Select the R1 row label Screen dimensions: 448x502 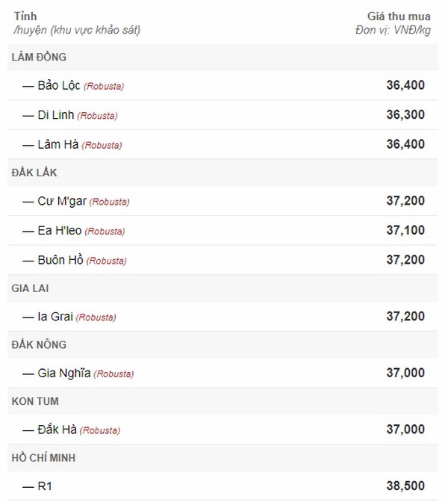(x=45, y=486)
